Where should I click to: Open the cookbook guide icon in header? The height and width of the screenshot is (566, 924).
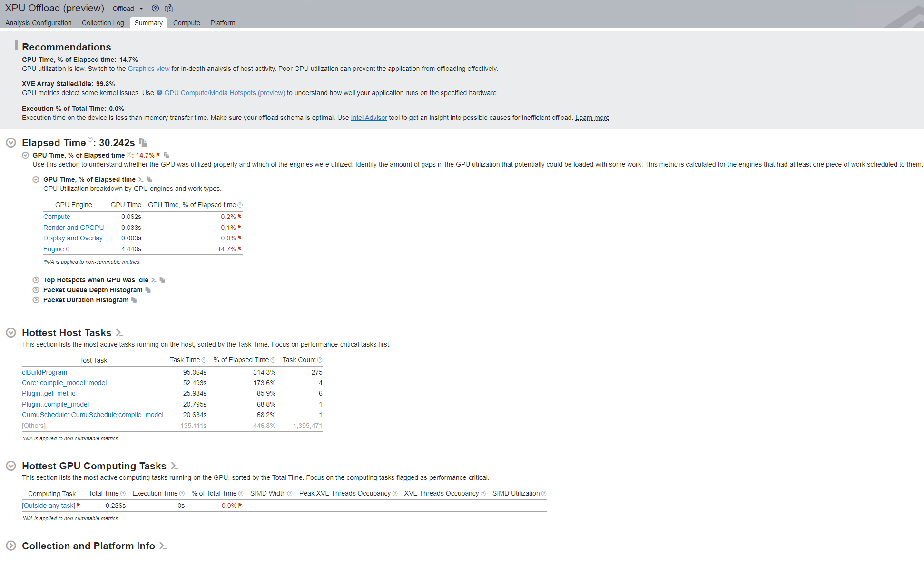[x=168, y=8]
